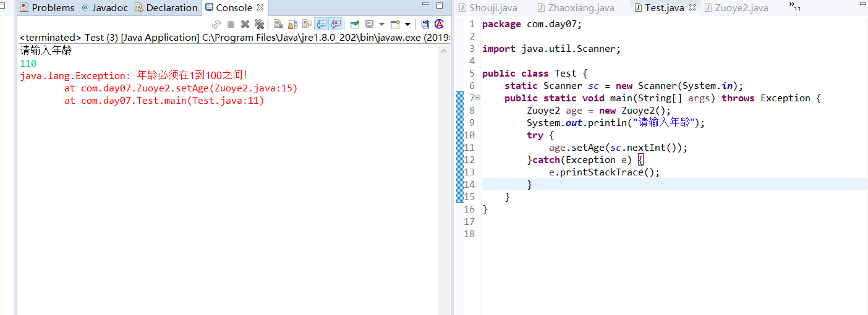Click the Relaunch icon in Console toolbar
This screenshot has height=315, width=868.
click(216, 24)
